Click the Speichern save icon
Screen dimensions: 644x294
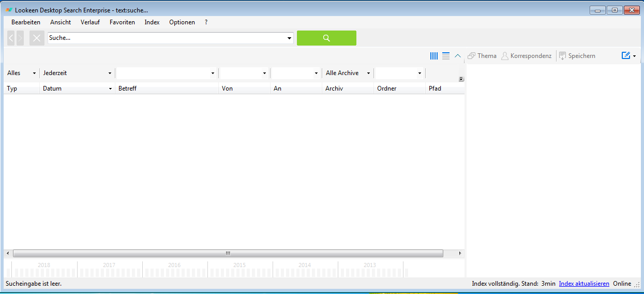(562, 56)
